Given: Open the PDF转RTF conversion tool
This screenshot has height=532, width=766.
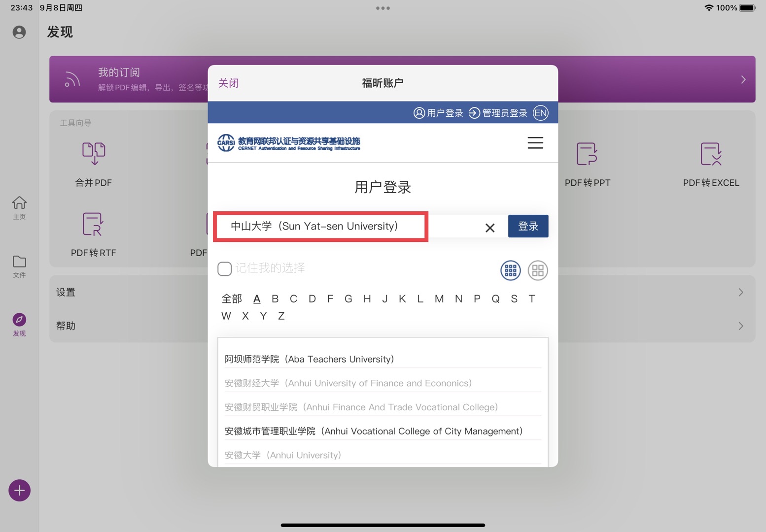Looking at the screenshot, I should pyautogui.click(x=94, y=234).
